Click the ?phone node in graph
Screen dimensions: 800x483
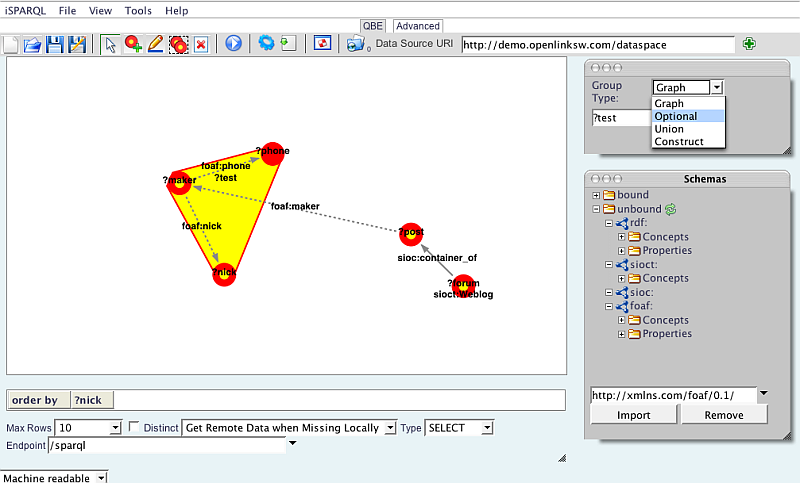point(272,154)
